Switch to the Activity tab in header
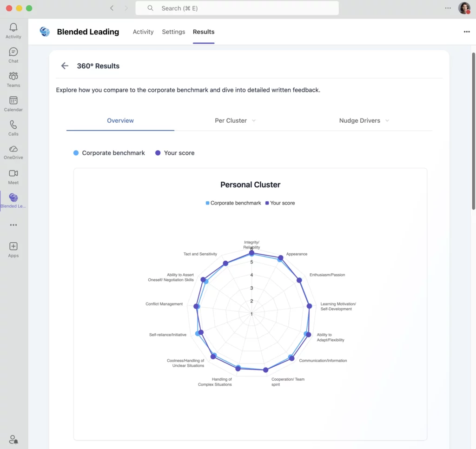The image size is (476, 449). pyautogui.click(x=143, y=32)
